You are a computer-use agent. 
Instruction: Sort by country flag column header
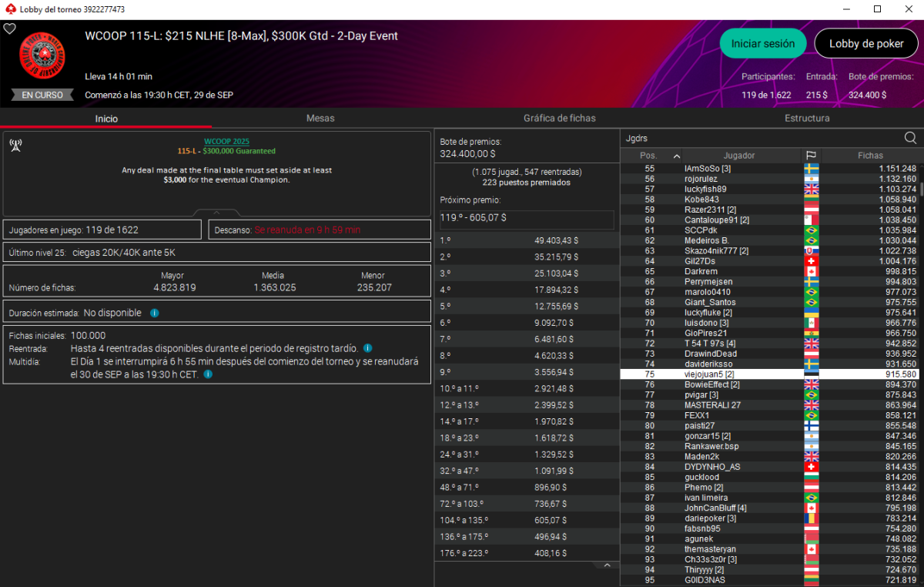(x=812, y=156)
